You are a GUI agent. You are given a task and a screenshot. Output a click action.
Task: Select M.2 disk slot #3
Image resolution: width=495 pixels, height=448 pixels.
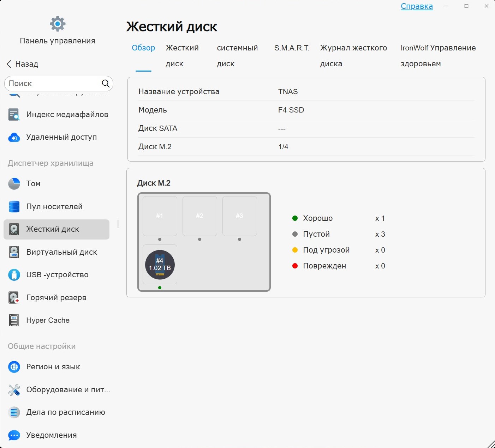click(x=240, y=216)
